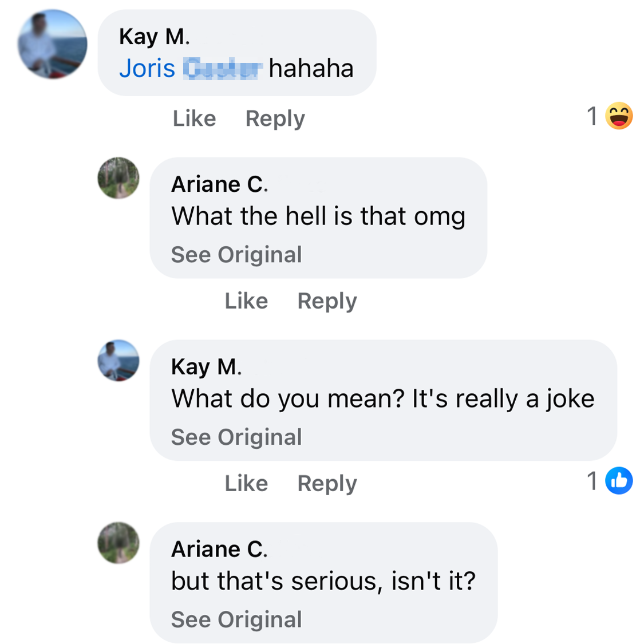The height and width of the screenshot is (644, 644).
Task: Click Ariane C.'s name above 'but that's serious'
Action: coord(219,550)
